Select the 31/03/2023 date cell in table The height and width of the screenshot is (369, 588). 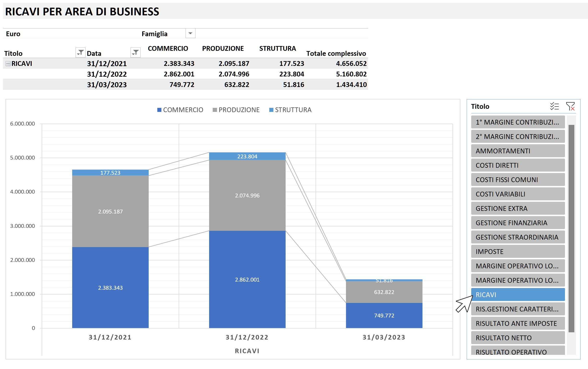107,85
